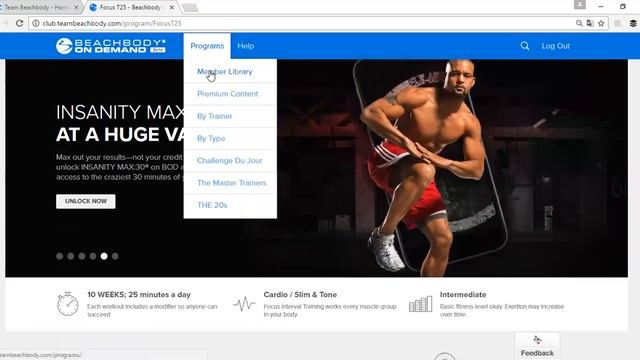This screenshot has width=640, height=360.
Task: Click the pulse icon beside Cardio / Slim & Tone
Action: 244,304
